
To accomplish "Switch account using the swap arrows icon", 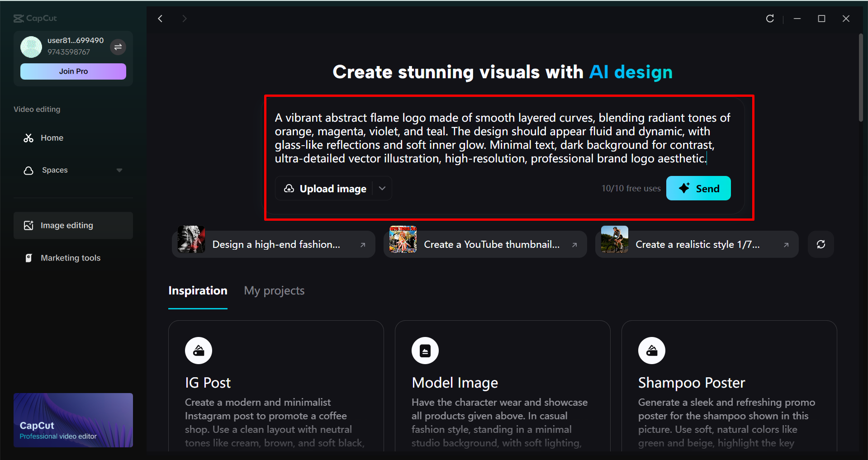I will click(x=118, y=47).
